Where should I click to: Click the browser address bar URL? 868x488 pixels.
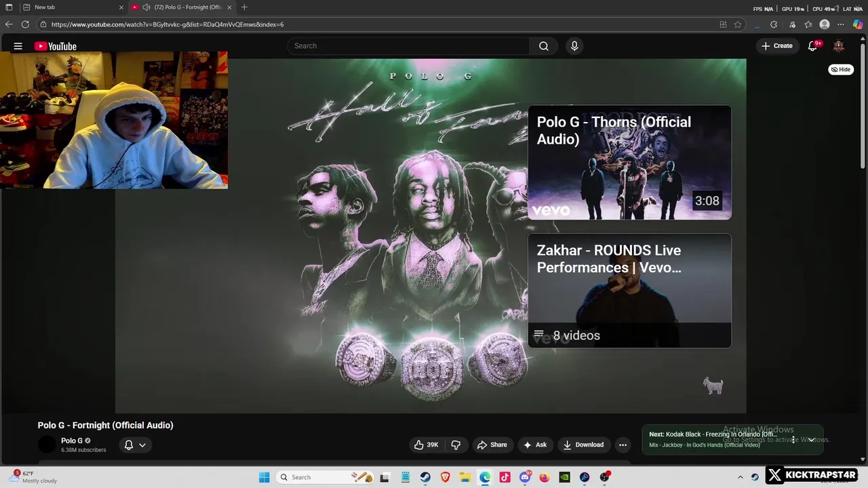pyautogui.click(x=167, y=24)
